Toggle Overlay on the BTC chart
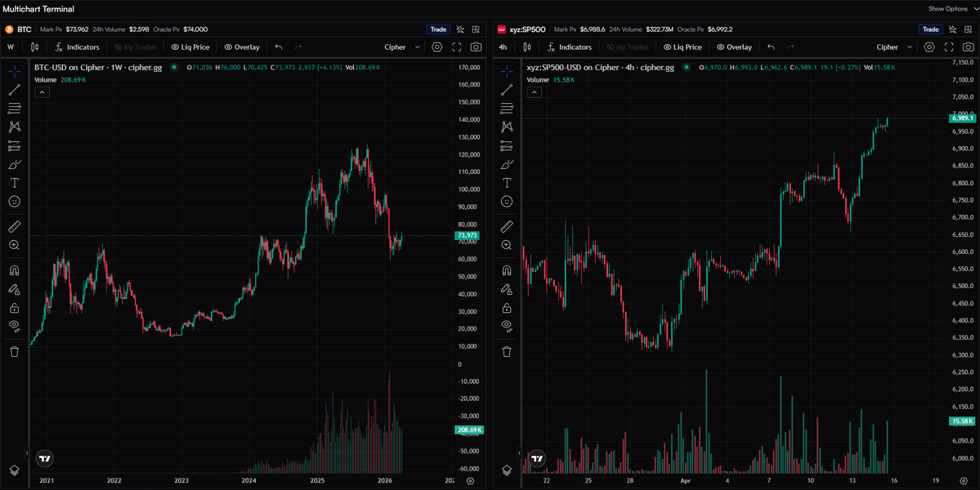This screenshot has width=980, height=490. pos(242,47)
